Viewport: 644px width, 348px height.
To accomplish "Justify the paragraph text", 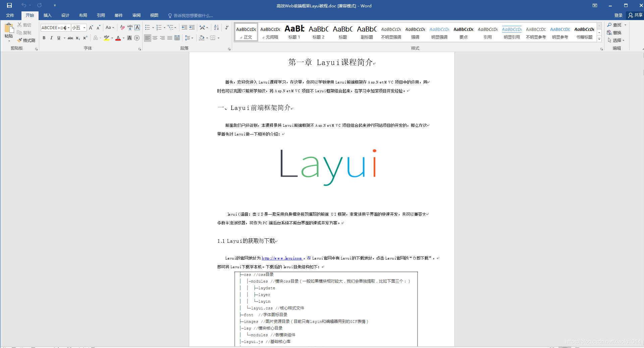I will [170, 38].
